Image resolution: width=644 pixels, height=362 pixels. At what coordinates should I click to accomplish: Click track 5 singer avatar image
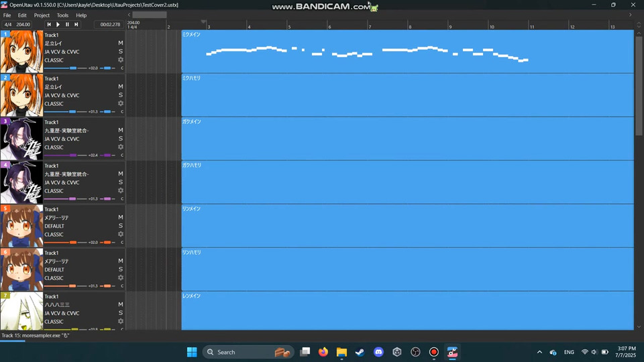click(21, 226)
